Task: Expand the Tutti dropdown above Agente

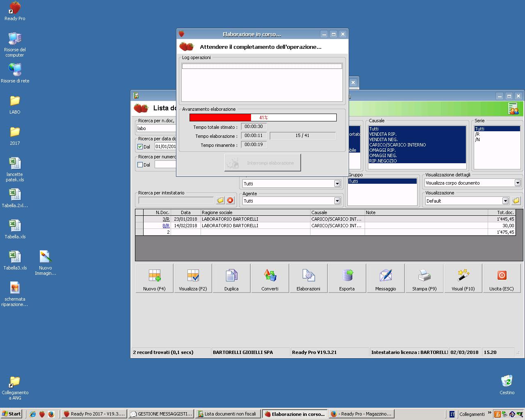Action: (x=337, y=183)
